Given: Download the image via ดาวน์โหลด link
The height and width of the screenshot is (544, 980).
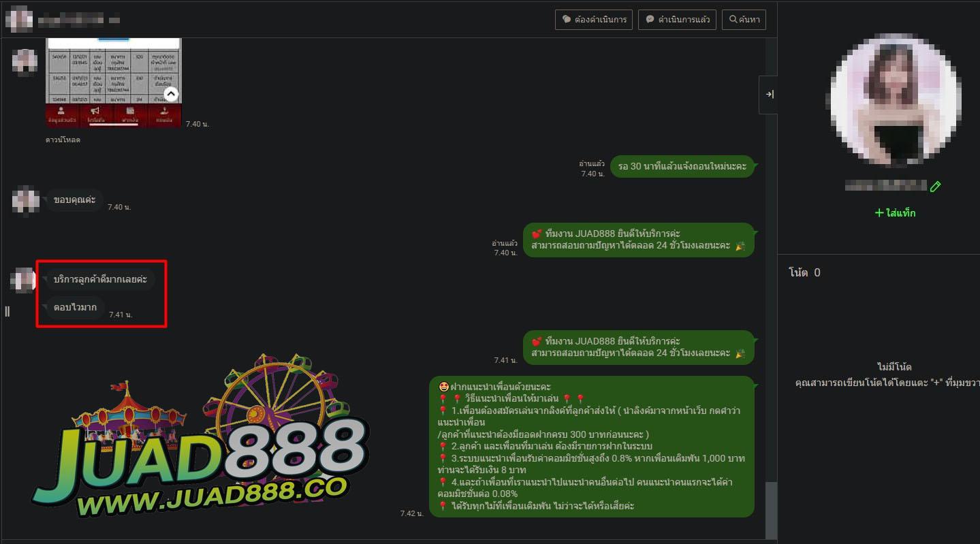Looking at the screenshot, I should (x=63, y=140).
